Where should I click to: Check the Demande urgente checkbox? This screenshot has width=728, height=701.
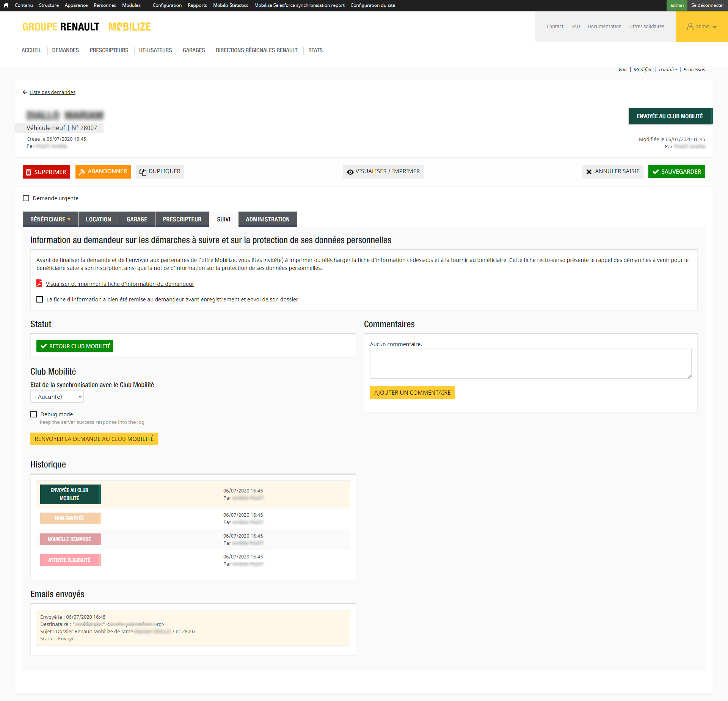26,198
